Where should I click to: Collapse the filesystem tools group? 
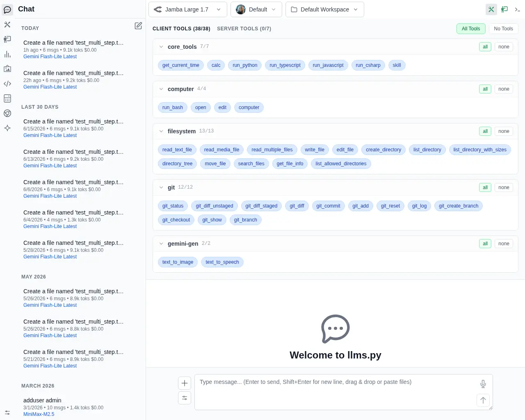point(161,131)
